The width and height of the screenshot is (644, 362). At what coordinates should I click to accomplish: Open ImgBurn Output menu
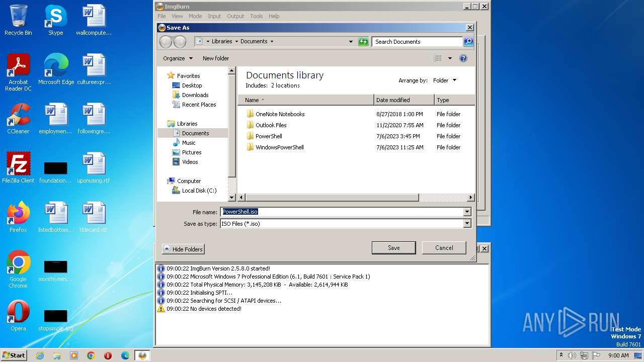[x=235, y=16]
